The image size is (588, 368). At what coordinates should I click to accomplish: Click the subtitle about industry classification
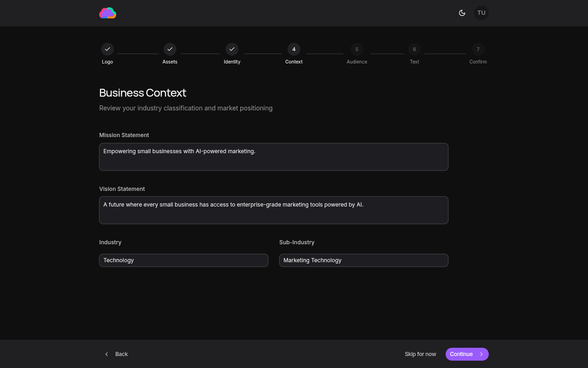click(186, 108)
